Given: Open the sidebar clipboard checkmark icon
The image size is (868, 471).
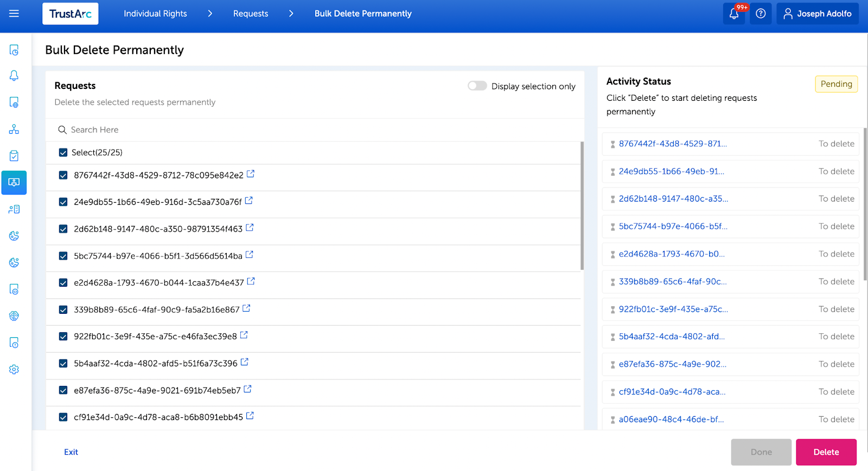Looking at the screenshot, I should tap(14, 156).
